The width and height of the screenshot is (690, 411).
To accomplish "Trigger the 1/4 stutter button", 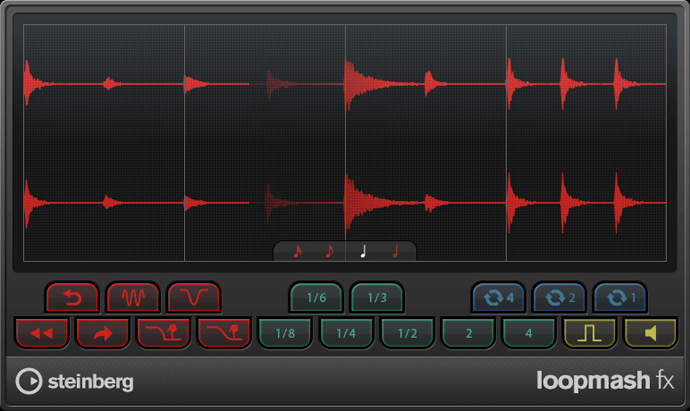I will 346,333.
